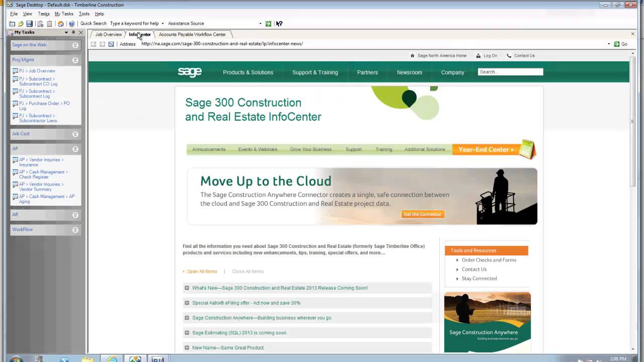Open PJ > Job Overview task
Image resolution: width=644 pixels, height=362 pixels.
pos(37,71)
